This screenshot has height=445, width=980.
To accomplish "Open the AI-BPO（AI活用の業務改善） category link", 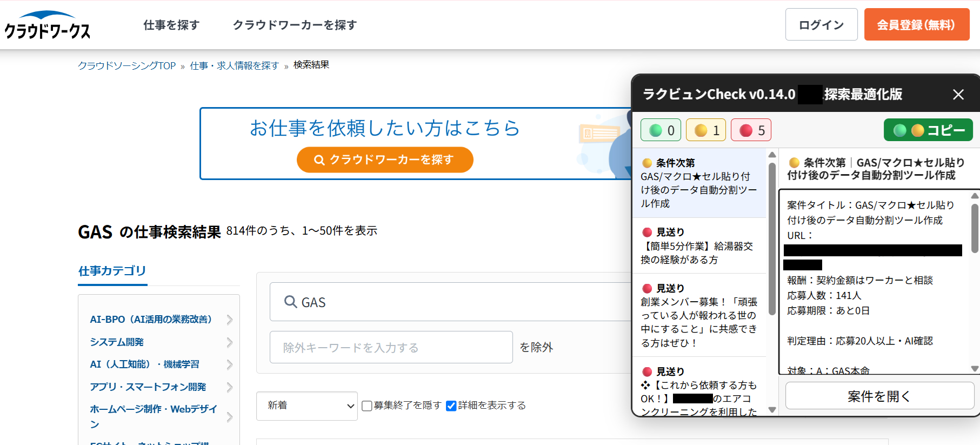I will tap(151, 320).
